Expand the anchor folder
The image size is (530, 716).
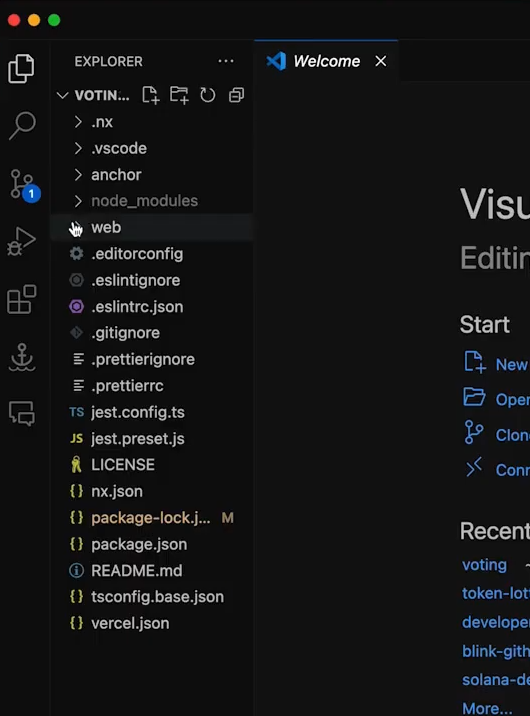coord(151,175)
